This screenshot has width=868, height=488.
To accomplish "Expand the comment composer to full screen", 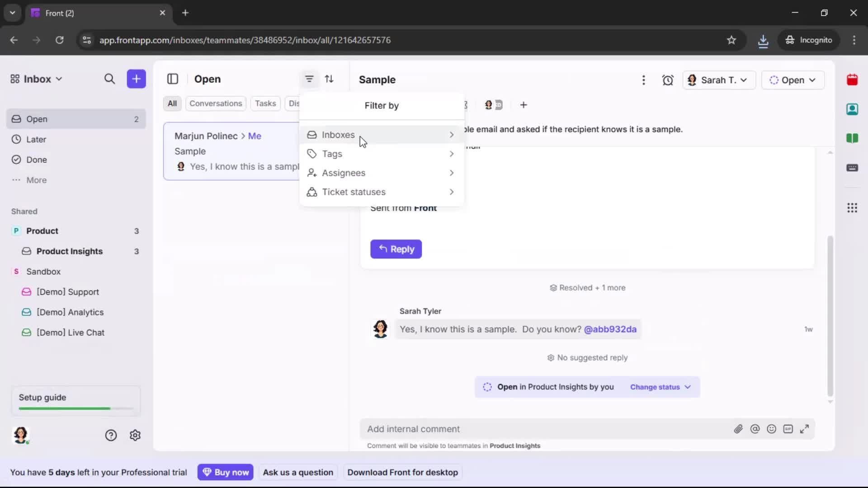I will click(805, 429).
